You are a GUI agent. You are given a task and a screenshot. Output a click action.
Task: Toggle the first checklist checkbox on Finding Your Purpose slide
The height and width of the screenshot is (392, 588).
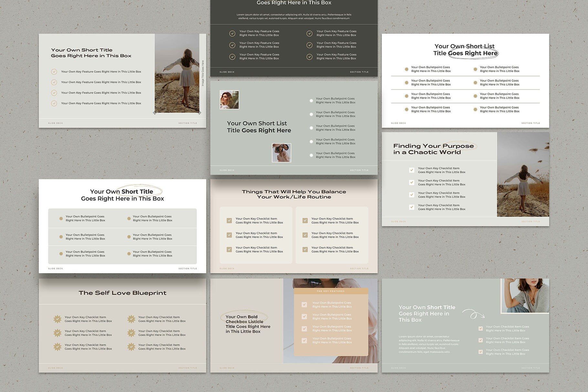[x=412, y=170]
